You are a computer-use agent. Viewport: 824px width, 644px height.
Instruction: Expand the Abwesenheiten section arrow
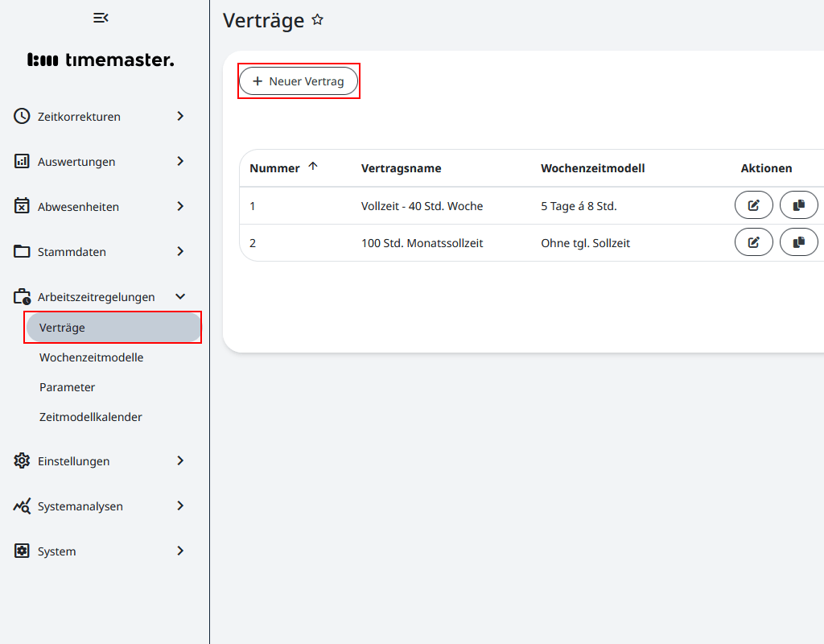(x=180, y=206)
